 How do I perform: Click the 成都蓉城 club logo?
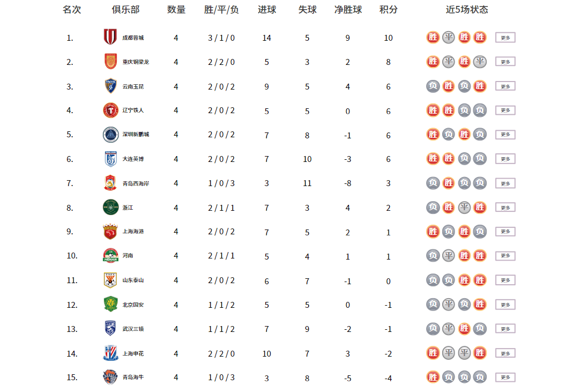pos(110,37)
